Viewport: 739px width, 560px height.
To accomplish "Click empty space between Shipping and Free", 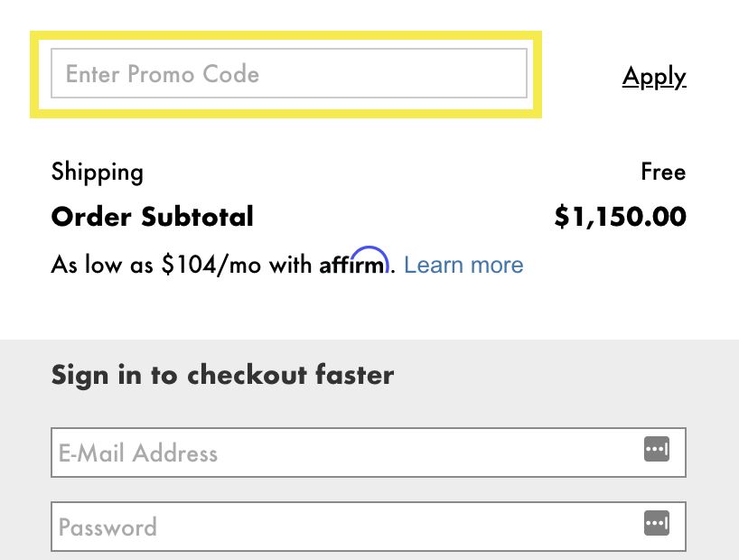I will coord(388,172).
